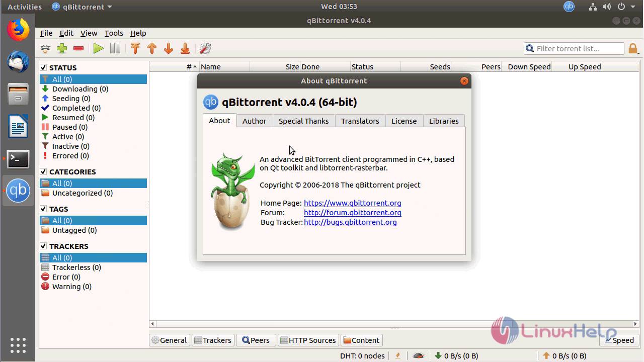Select the Downloading (0) status filter

pyautogui.click(x=93, y=89)
